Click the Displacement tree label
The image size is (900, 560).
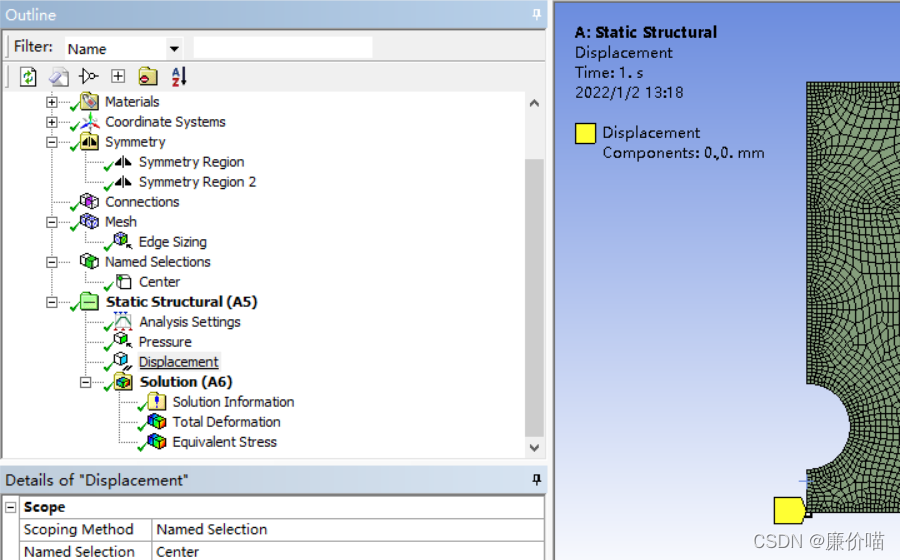(179, 361)
